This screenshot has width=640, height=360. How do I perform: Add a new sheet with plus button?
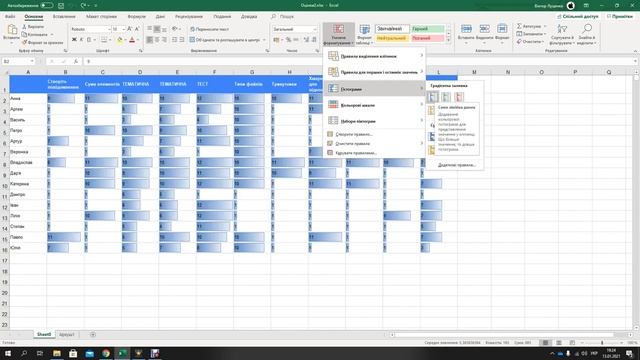click(93, 335)
